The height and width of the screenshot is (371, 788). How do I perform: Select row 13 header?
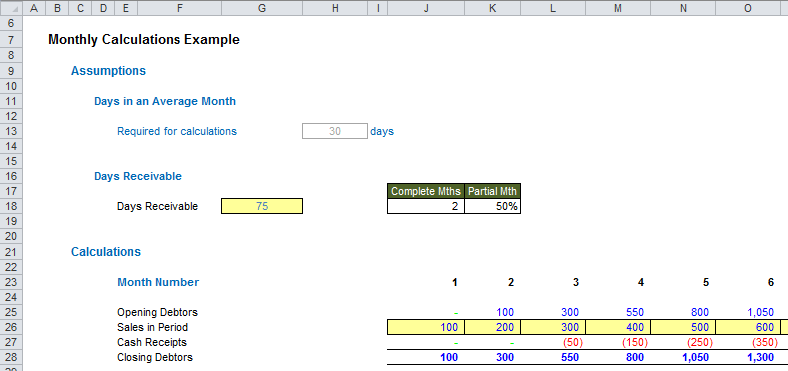click(x=11, y=131)
